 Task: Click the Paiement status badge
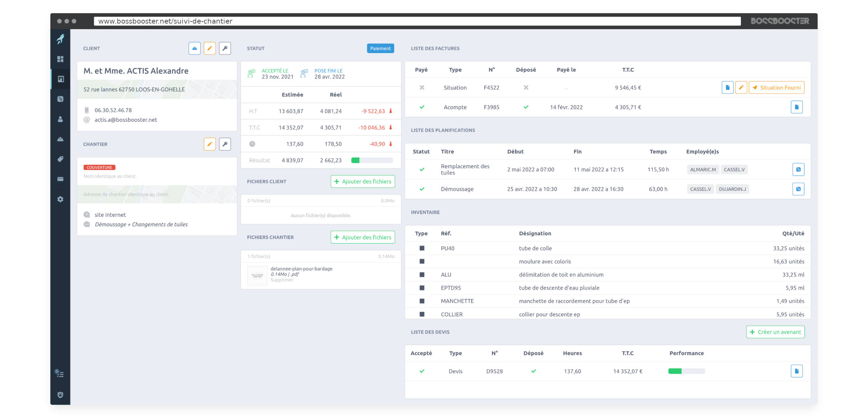coord(380,48)
